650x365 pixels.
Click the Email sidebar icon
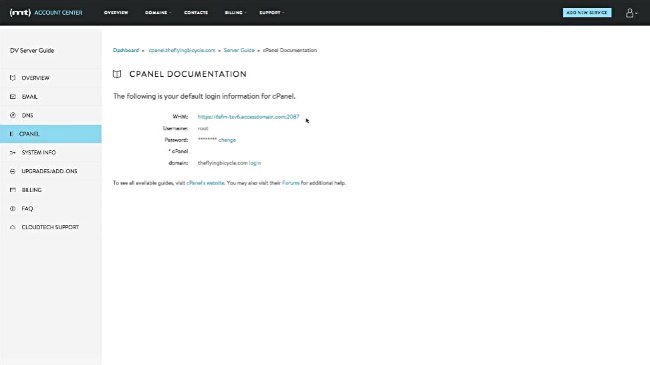(x=13, y=96)
